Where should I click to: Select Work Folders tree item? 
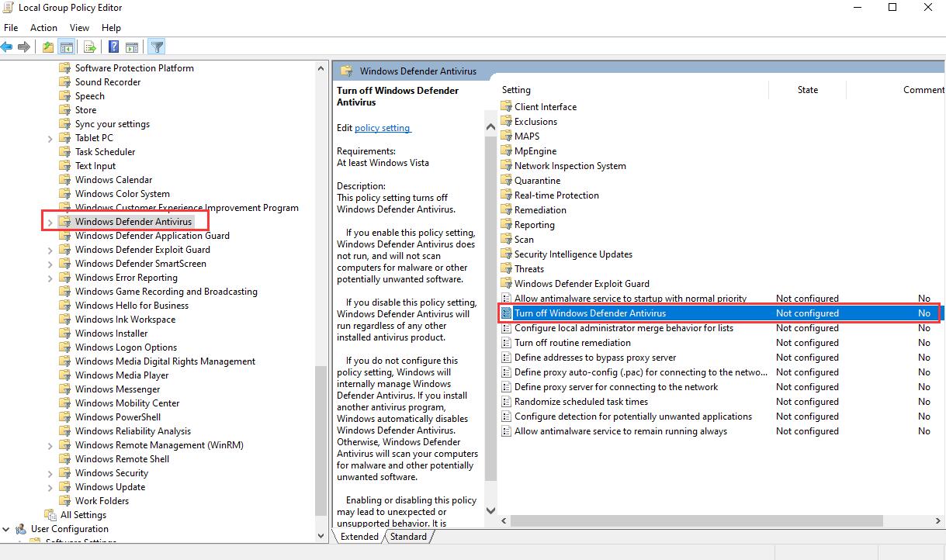coord(102,501)
